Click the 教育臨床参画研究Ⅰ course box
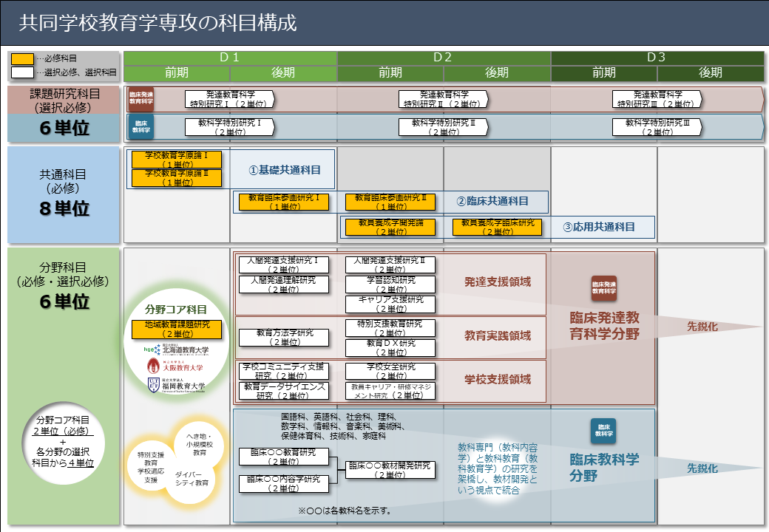Image resolution: width=769 pixels, height=532 pixels. [283, 202]
